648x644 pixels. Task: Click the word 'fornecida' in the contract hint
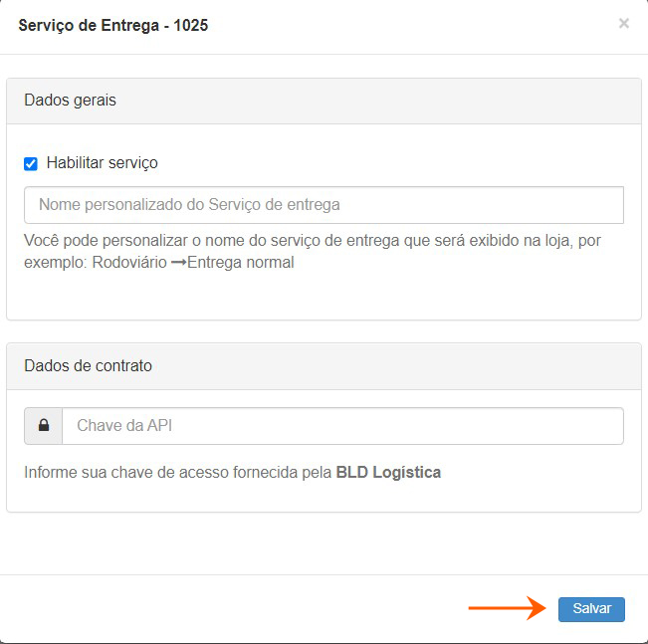point(263,472)
